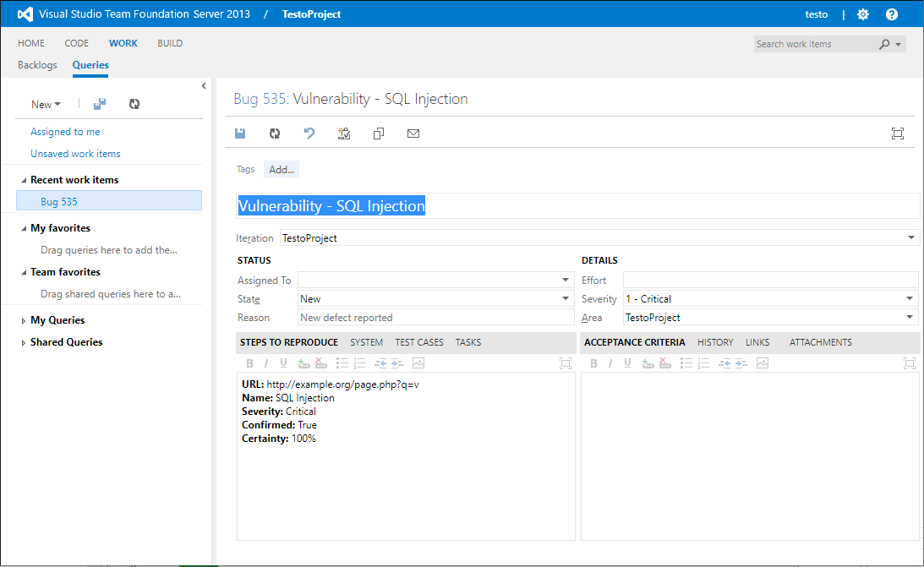Start a bulleted list in Steps to Reproduce
This screenshot has width=924, height=567.
coord(342,363)
